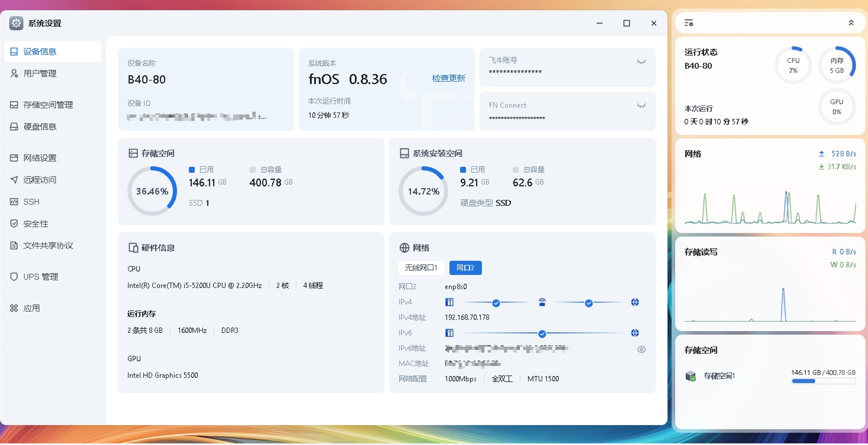
Task: Click the 存储空间1 usage progress bar
Action: [x=823, y=381]
